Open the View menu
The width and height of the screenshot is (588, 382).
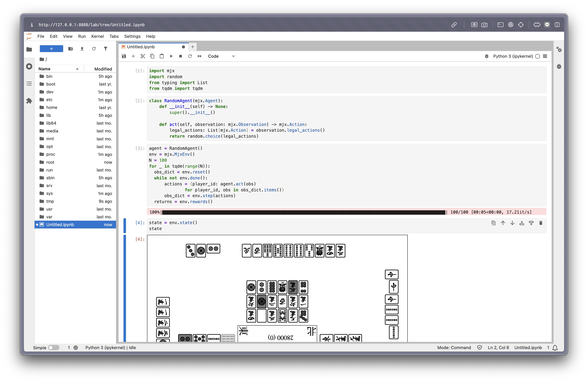(68, 36)
